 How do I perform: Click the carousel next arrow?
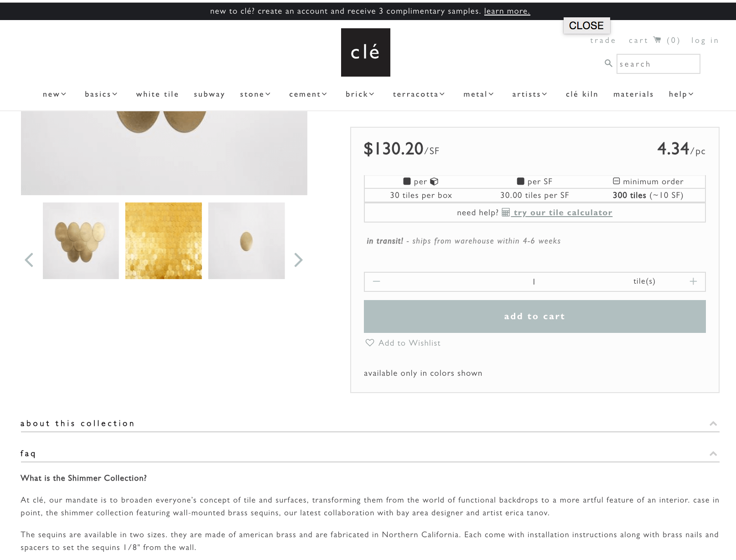(299, 260)
